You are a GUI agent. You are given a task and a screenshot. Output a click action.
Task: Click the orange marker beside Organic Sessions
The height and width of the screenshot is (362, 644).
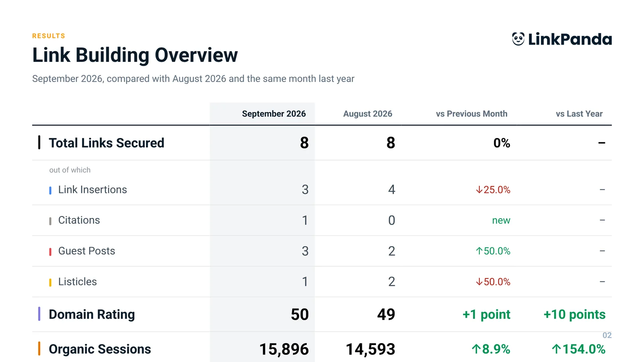pyautogui.click(x=39, y=348)
